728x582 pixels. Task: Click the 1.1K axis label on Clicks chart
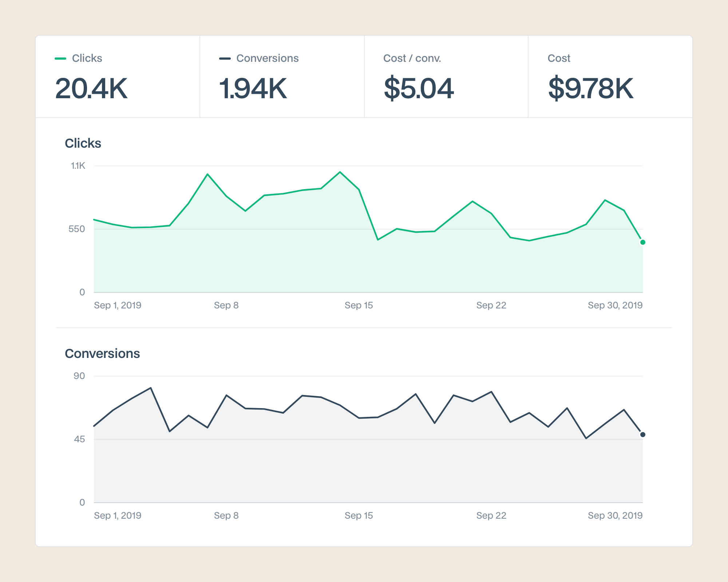click(78, 166)
